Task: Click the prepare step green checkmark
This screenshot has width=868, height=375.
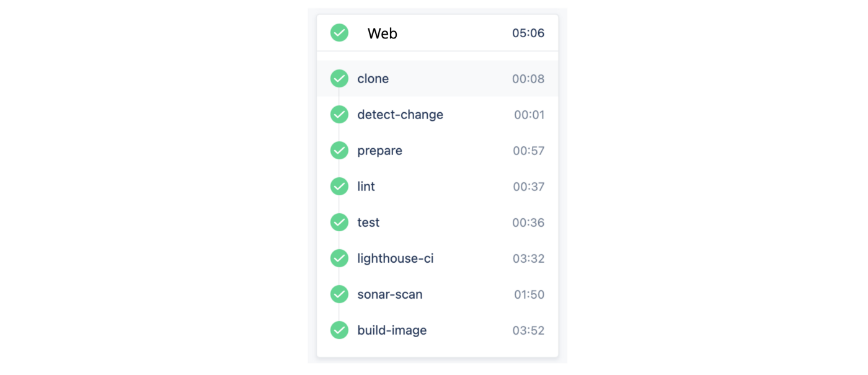Action: [339, 151]
